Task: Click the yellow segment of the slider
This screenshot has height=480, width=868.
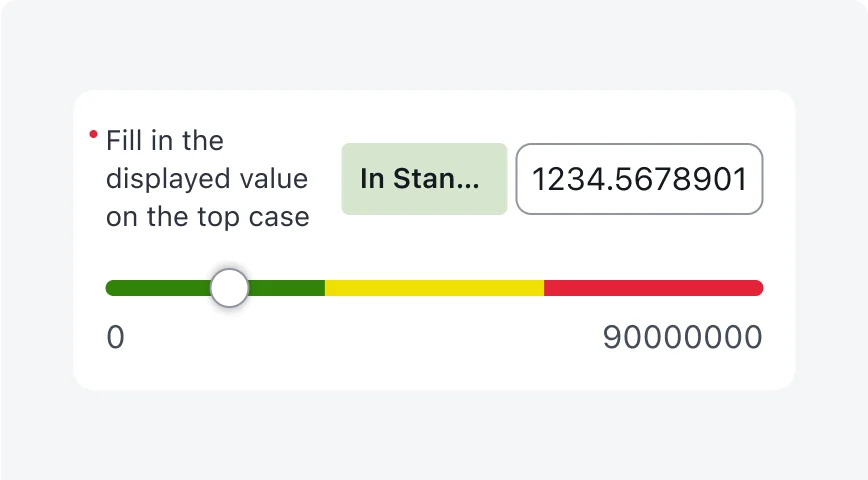Action: coord(434,288)
